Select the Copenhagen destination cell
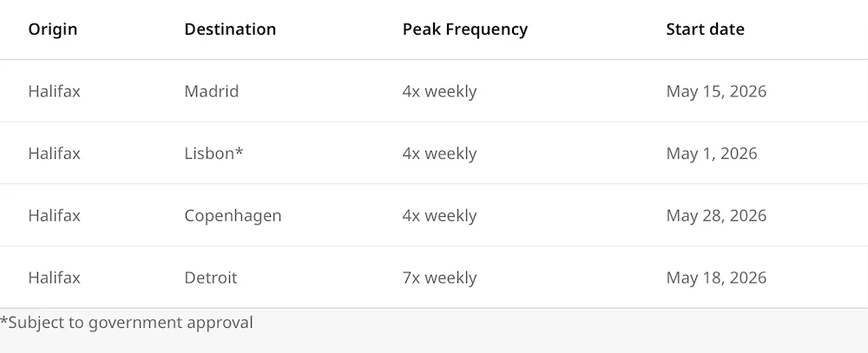868x353 pixels. point(233,216)
